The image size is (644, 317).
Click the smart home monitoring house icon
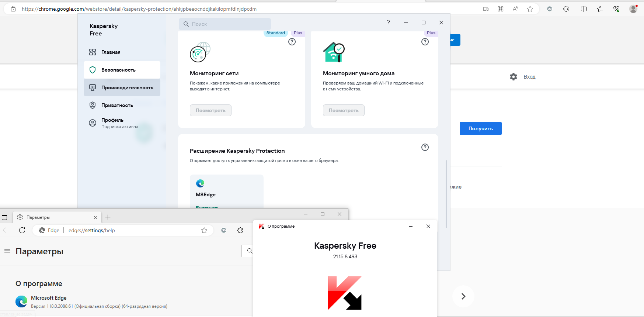coord(334,52)
